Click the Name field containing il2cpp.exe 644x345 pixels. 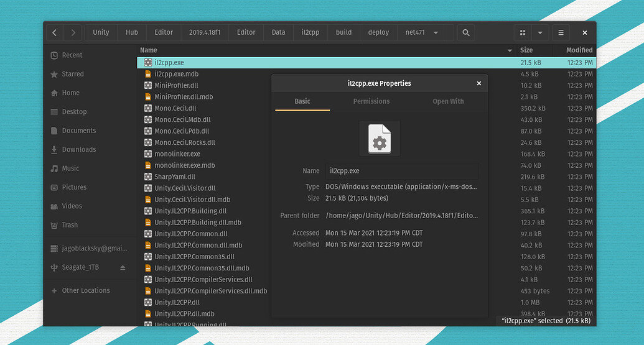pyautogui.click(x=402, y=171)
